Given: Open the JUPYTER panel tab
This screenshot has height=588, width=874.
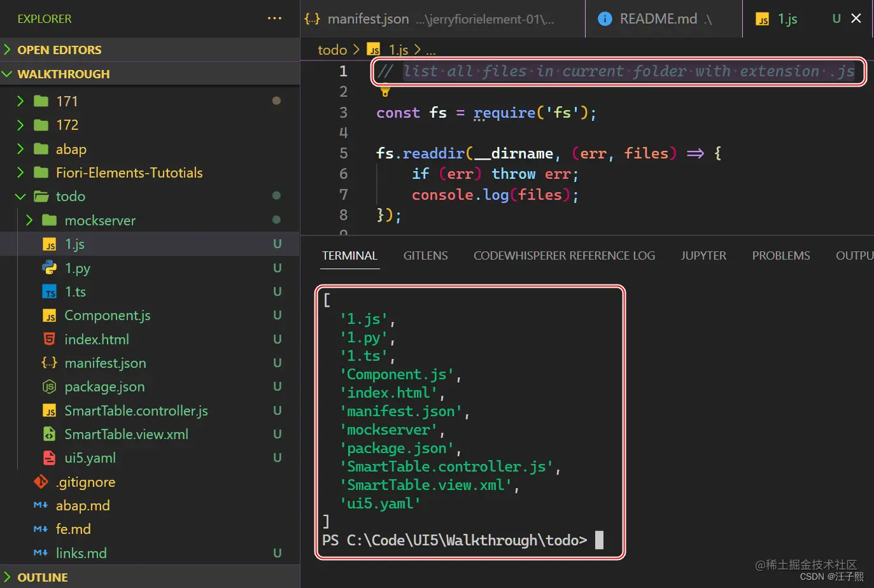Looking at the screenshot, I should tap(703, 256).
